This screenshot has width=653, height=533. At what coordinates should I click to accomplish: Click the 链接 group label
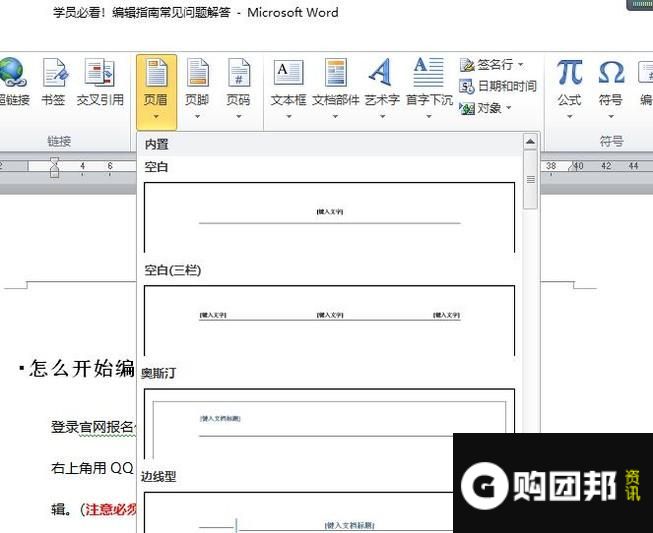(x=59, y=141)
